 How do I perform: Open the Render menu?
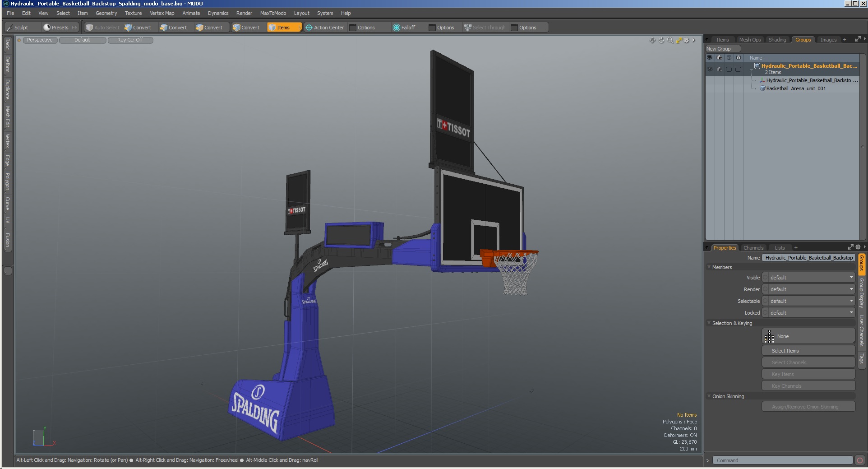(x=244, y=13)
